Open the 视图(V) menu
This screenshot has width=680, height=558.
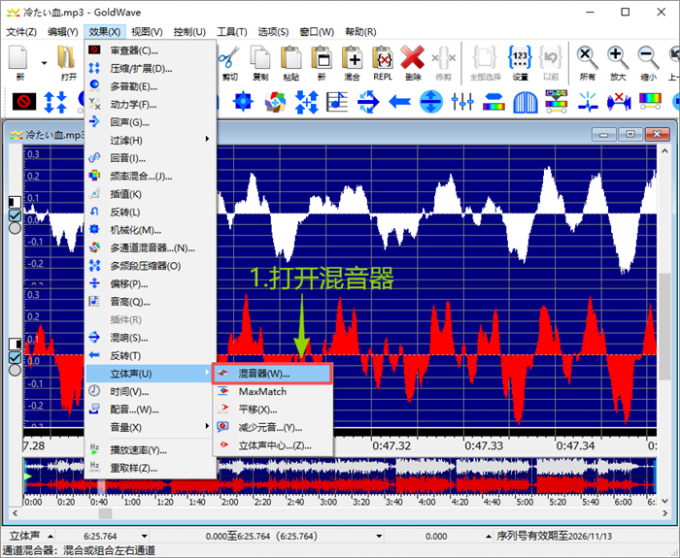tap(147, 32)
